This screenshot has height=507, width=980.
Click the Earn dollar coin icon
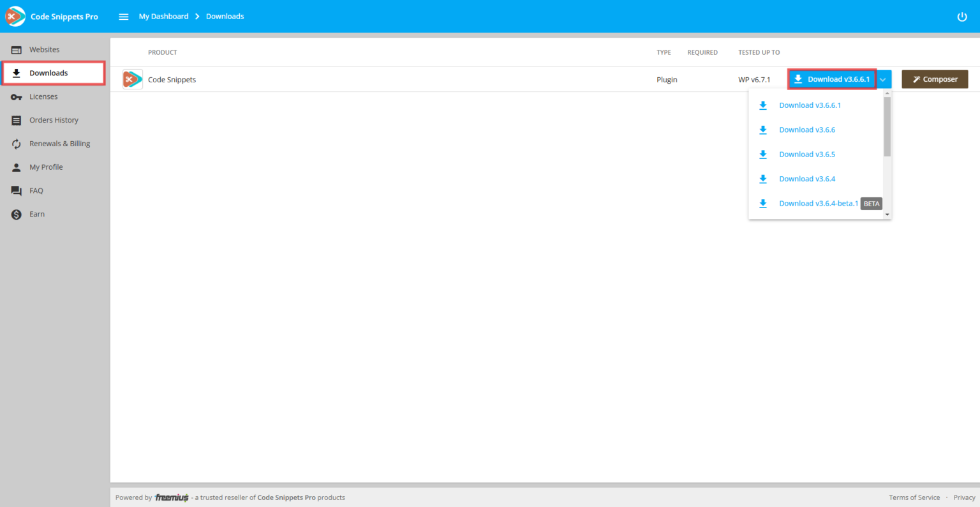click(17, 215)
